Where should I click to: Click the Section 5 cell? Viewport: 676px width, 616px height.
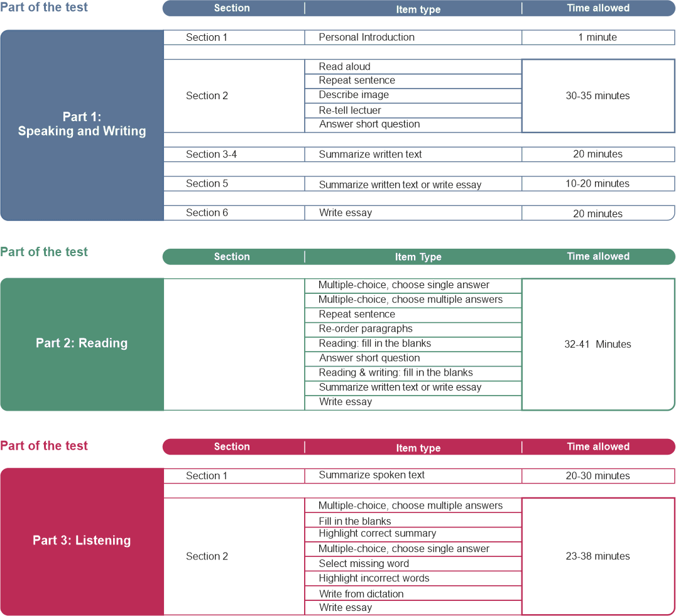pyautogui.click(x=207, y=184)
